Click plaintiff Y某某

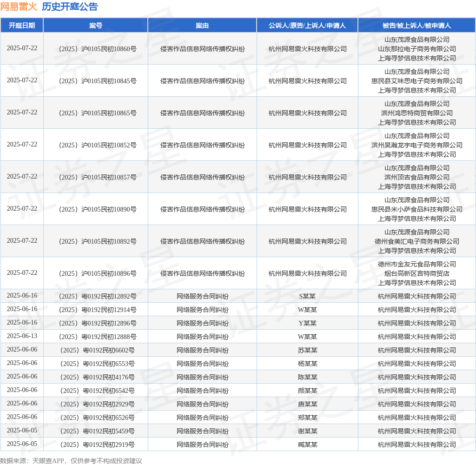(307, 323)
